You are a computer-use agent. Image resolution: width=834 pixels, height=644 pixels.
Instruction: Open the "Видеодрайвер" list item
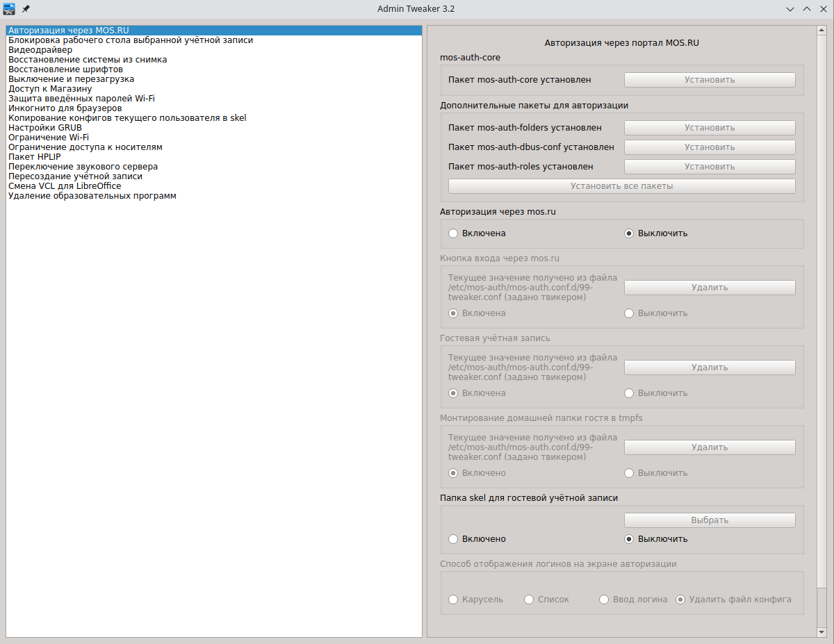(x=40, y=50)
